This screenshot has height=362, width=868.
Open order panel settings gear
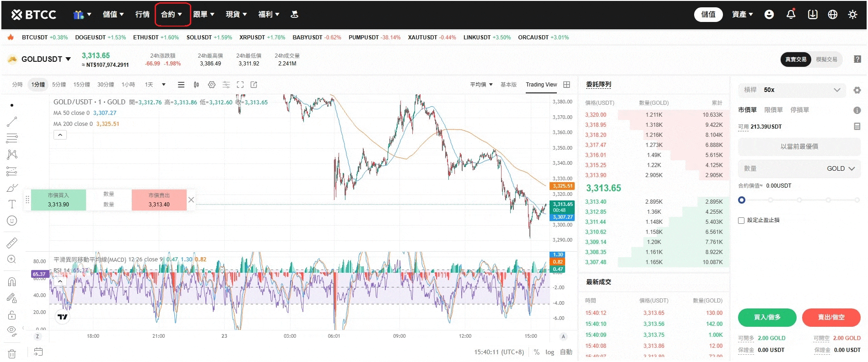click(857, 90)
